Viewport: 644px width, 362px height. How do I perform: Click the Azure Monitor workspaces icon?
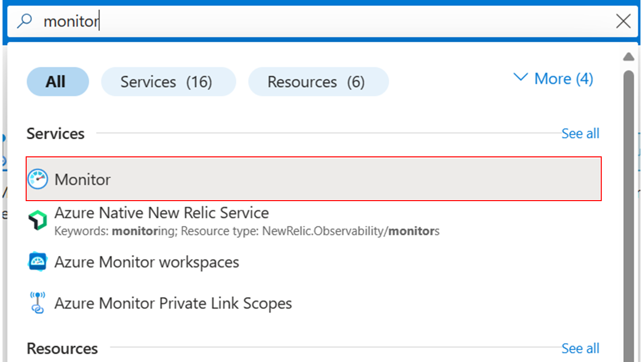pos(37,261)
